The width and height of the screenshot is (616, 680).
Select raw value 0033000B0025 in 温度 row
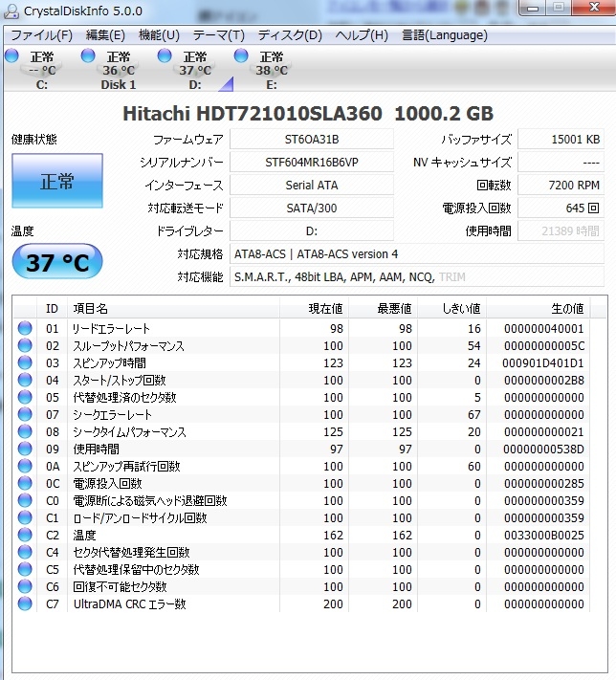[x=544, y=536]
